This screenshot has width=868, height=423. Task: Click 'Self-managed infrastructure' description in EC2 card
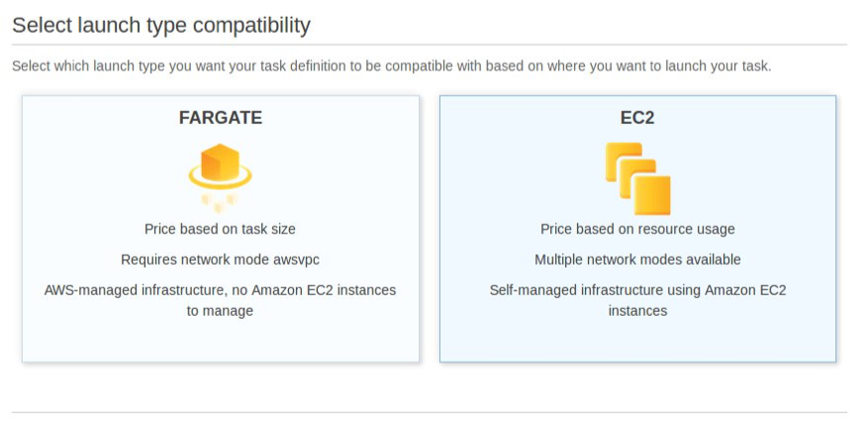(x=637, y=300)
